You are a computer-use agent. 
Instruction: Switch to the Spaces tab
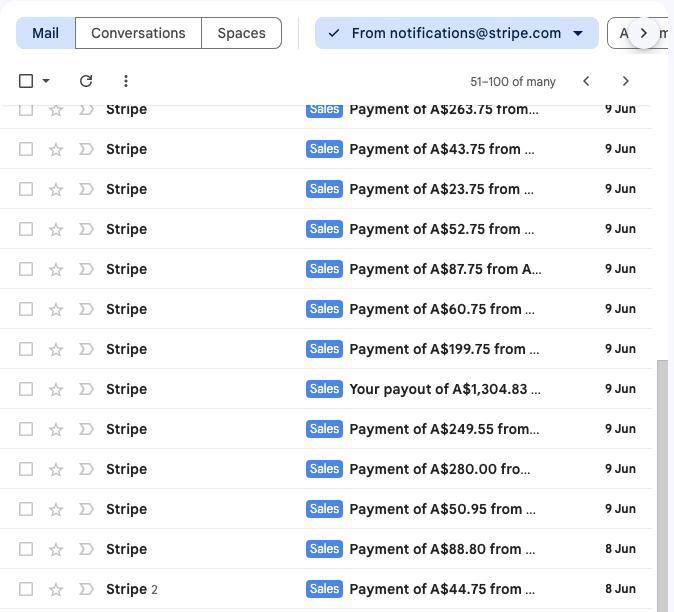[241, 33]
